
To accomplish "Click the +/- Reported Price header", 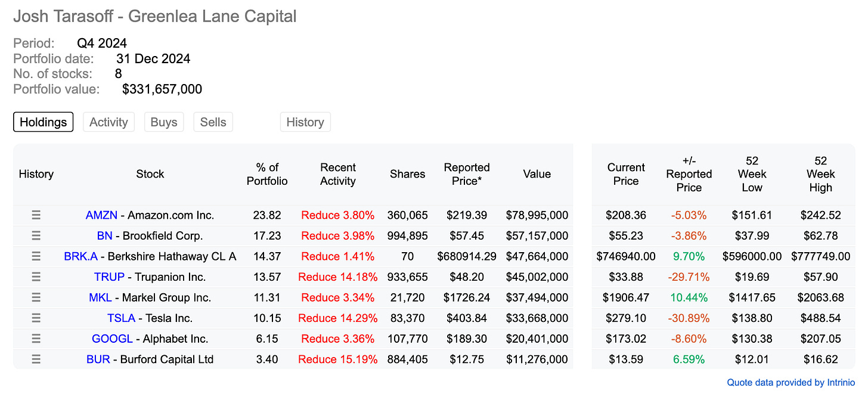I will click(x=689, y=174).
